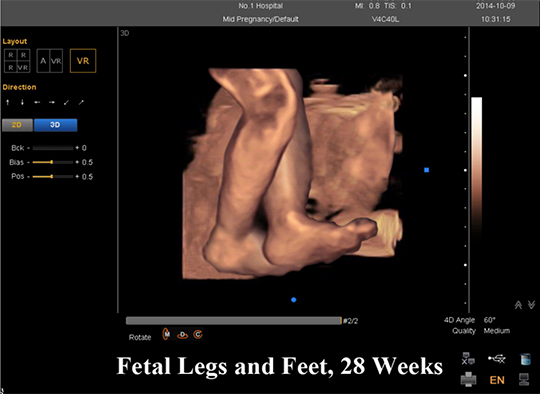Increase Pos with the plus sign
Screen dimensions: 540x394
pyautogui.click(x=77, y=177)
